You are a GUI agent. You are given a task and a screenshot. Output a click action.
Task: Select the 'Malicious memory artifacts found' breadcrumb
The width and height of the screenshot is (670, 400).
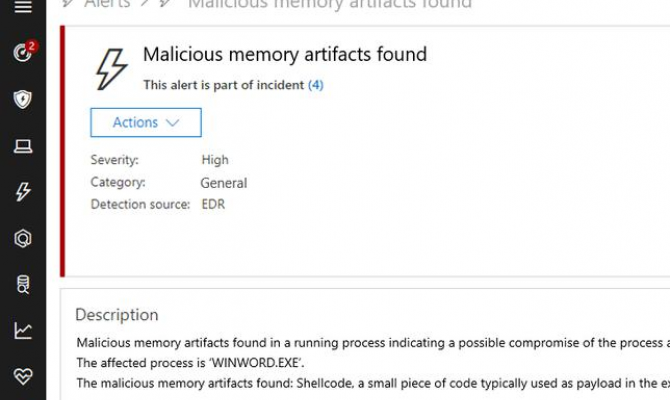coord(330,4)
